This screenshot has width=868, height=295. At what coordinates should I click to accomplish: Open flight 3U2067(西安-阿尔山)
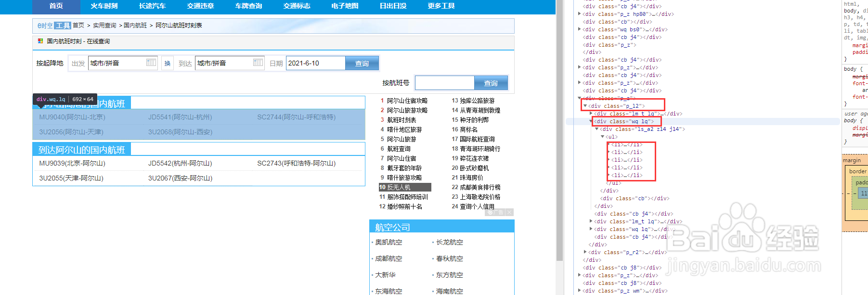click(180, 178)
